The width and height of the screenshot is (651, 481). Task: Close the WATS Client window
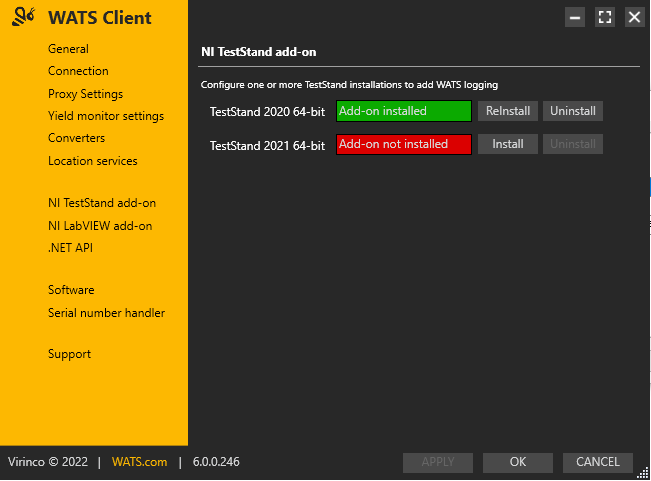click(635, 17)
